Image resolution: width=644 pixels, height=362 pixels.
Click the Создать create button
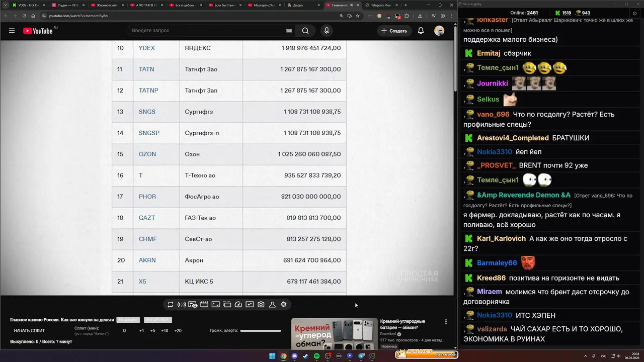[x=394, y=31]
